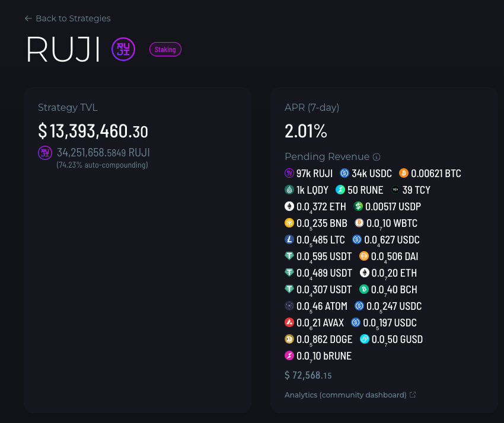Click the LTC amount text
Viewport: 504px width, 423px height.
[x=320, y=241]
